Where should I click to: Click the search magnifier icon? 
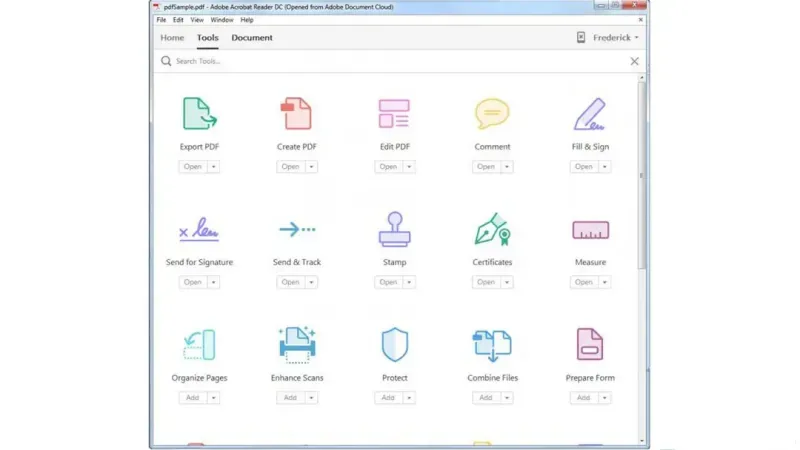pos(166,61)
